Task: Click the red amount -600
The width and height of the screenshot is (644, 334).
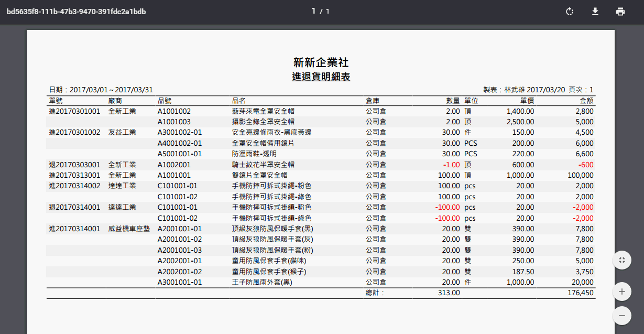Action: (x=585, y=165)
